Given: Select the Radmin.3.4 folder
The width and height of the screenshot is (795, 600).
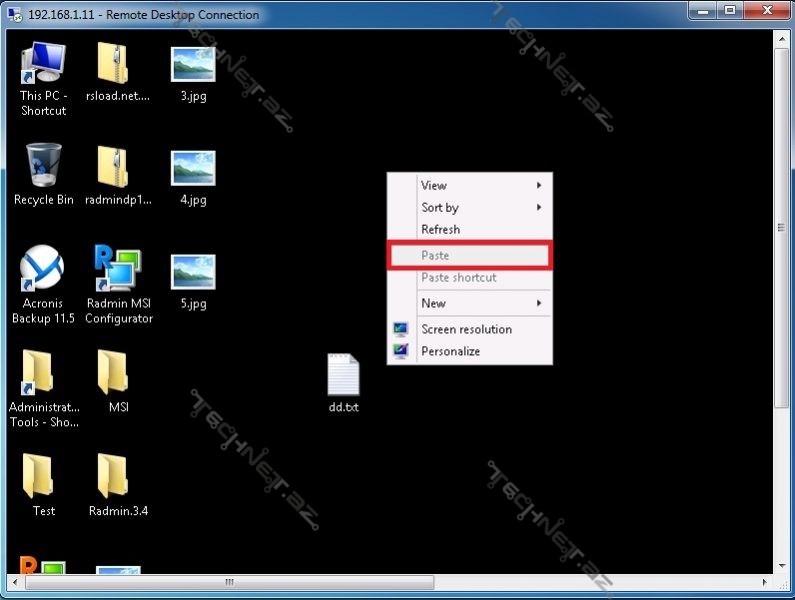Looking at the screenshot, I should pos(112,476).
